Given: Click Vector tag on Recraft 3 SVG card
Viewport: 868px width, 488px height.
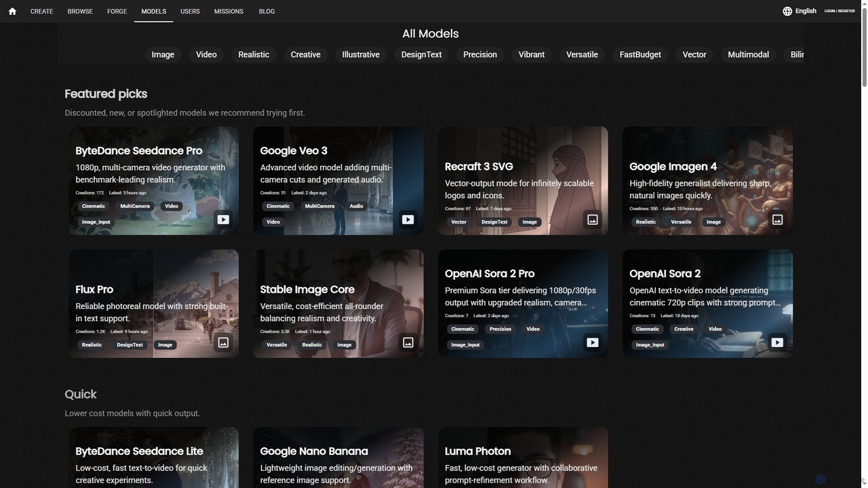Looking at the screenshot, I should [x=459, y=222].
